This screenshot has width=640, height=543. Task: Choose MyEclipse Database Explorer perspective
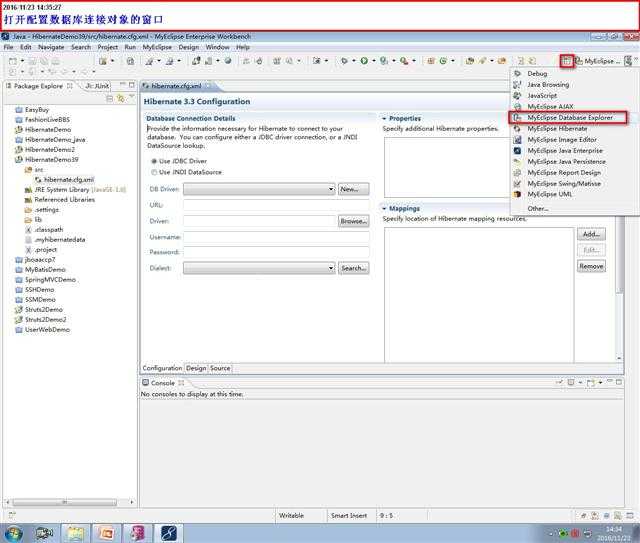tap(568, 118)
